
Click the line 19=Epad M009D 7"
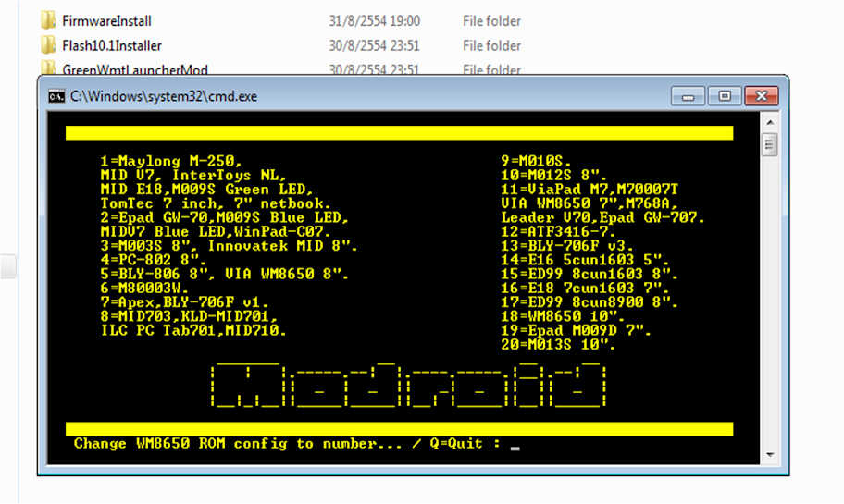(576, 330)
